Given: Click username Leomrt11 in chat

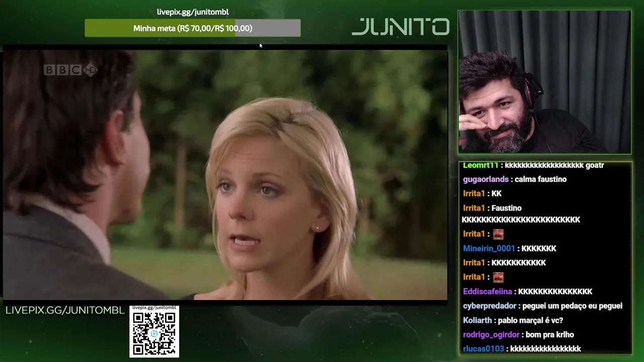Looking at the screenshot, I should [480, 165].
